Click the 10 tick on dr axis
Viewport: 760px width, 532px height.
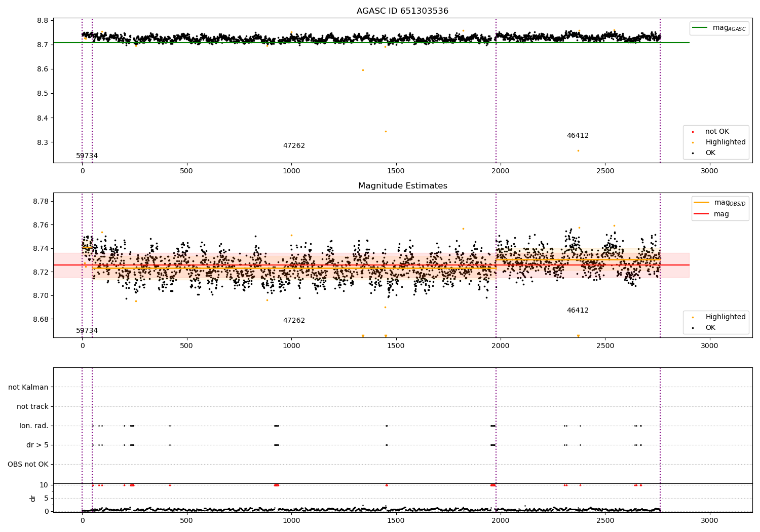click(x=44, y=485)
